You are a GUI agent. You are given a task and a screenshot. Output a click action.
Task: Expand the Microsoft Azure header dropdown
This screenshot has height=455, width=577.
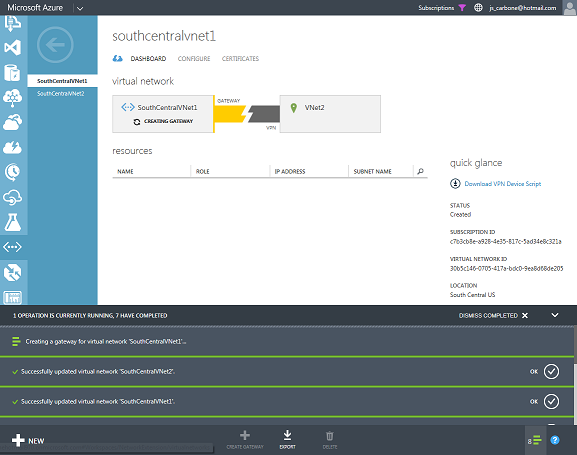[80, 8]
